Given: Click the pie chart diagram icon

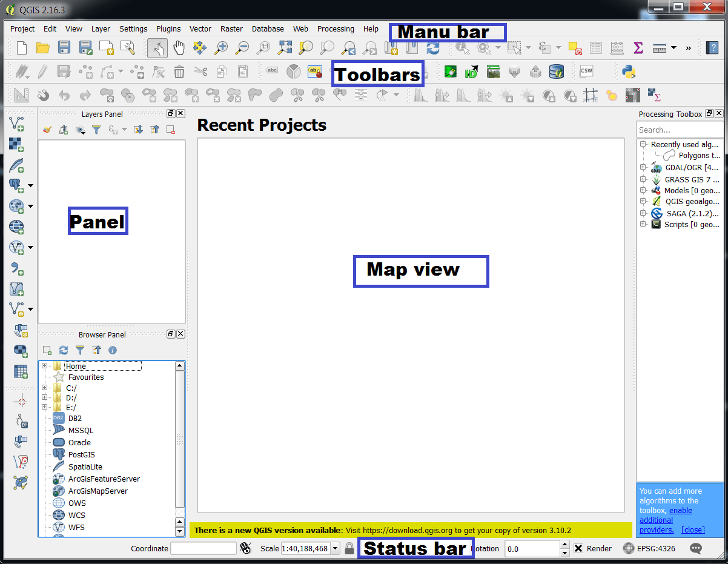Looking at the screenshot, I should 293,72.
